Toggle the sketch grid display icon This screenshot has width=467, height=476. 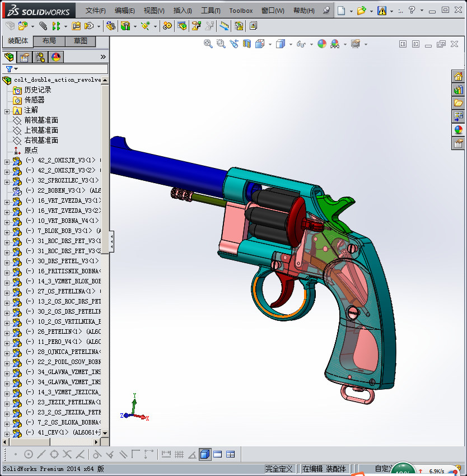pyautogui.click(x=179, y=454)
